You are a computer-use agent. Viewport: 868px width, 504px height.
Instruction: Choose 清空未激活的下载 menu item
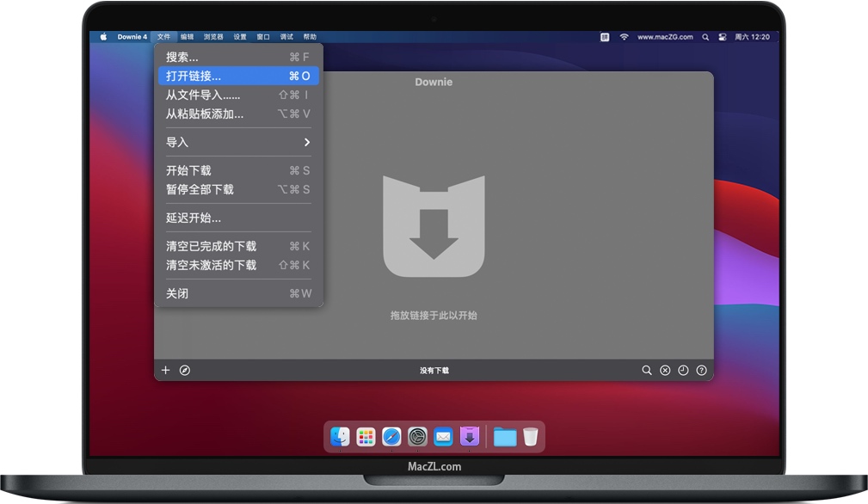(x=238, y=265)
